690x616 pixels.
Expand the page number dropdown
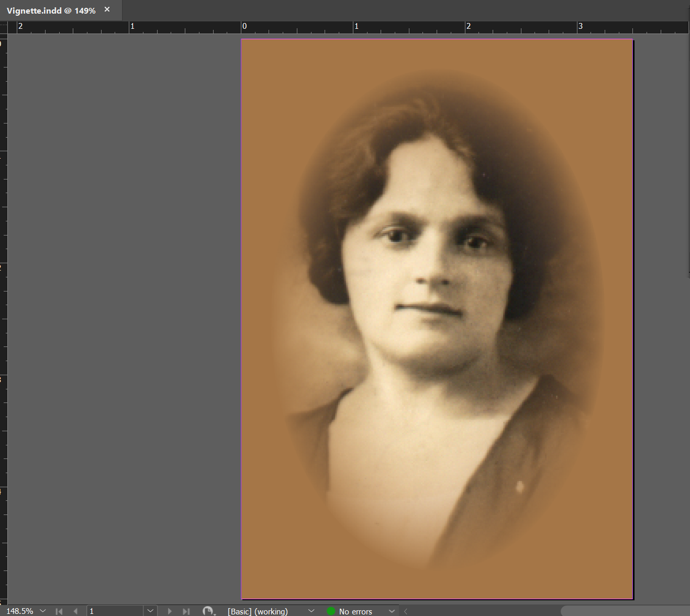pos(150,611)
